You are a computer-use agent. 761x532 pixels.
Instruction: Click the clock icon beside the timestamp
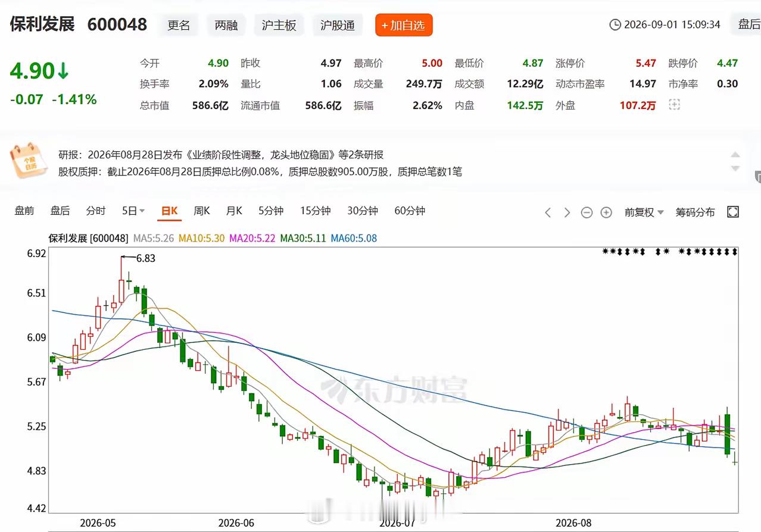click(615, 25)
